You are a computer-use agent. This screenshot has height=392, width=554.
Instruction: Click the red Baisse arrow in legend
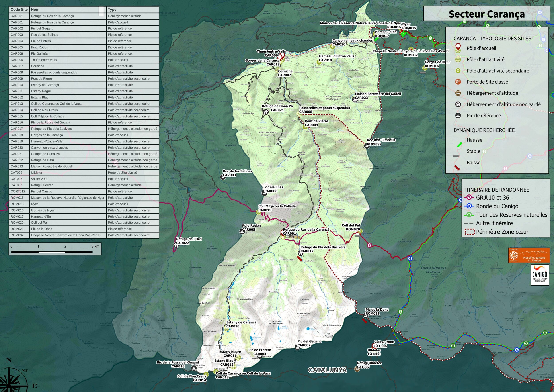457,168
